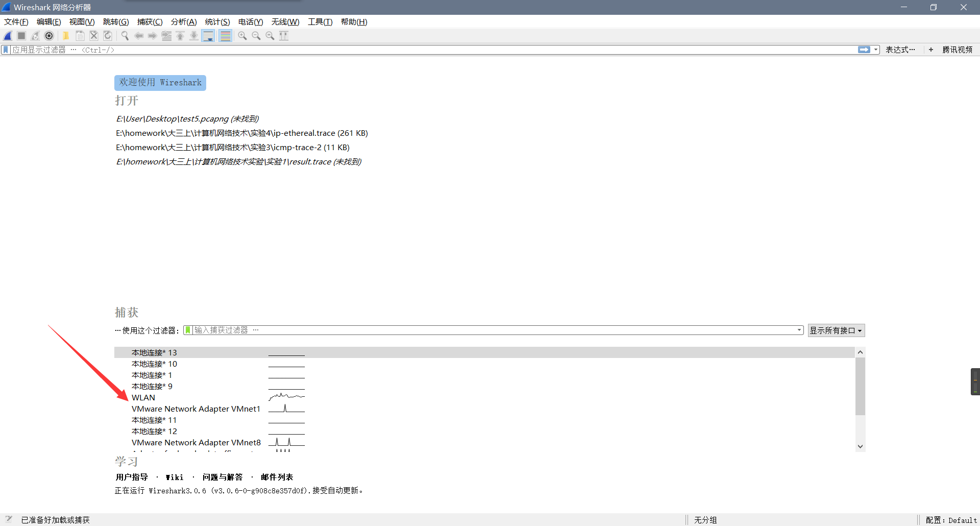
Task: Click display filter bookmark icon
Action: click(6, 50)
